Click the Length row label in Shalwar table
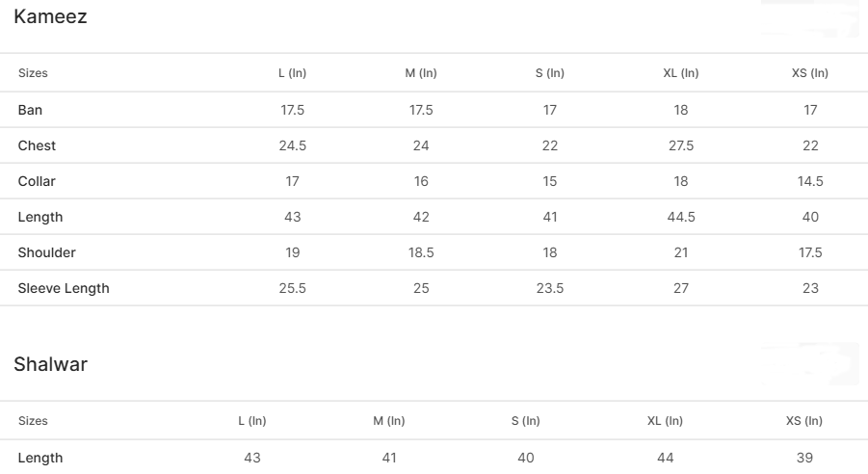Image resolution: width=868 pixels, height=474 pixels. (x=40, y=458)
